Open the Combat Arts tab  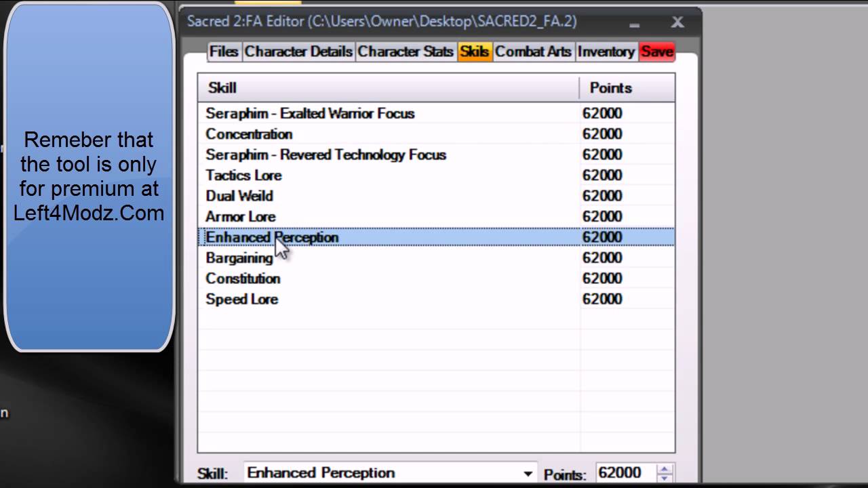coord(533,52)
